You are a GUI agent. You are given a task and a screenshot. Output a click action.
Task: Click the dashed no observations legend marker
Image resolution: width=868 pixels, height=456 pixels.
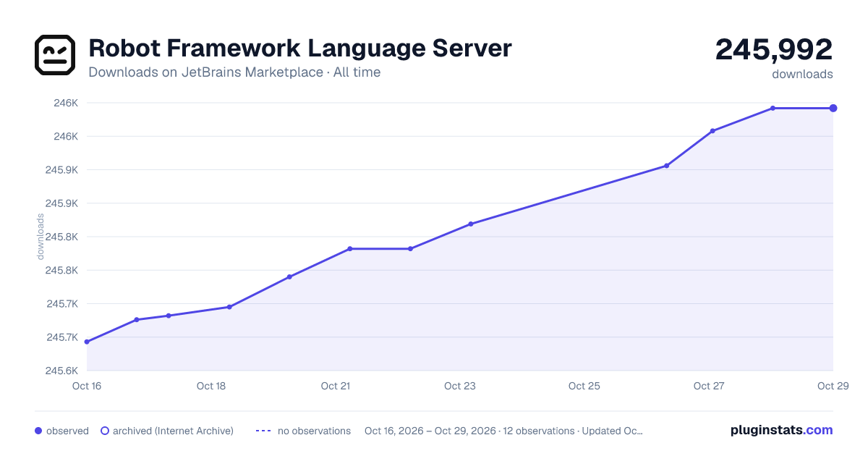click(x=263, y=431)
